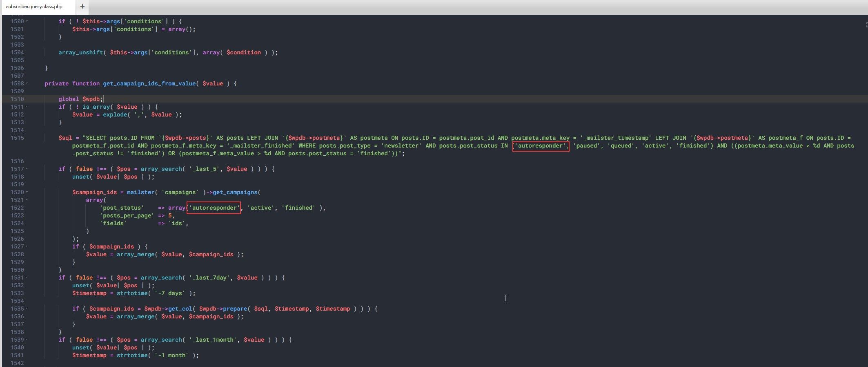Collapse the is_array if block at line 1511
The image size is (868, 367).
pyautogui.click(x=27, y=107)
